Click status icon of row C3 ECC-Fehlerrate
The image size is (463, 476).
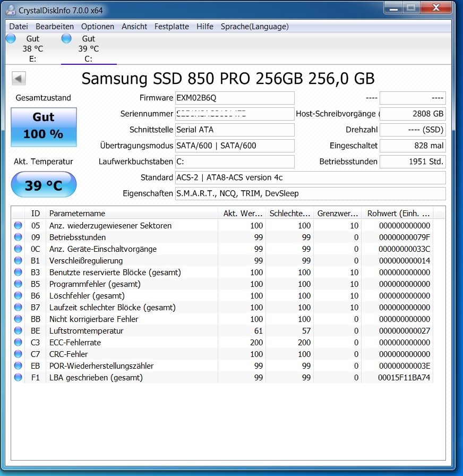pyautogui.click(x=18, y=343)
